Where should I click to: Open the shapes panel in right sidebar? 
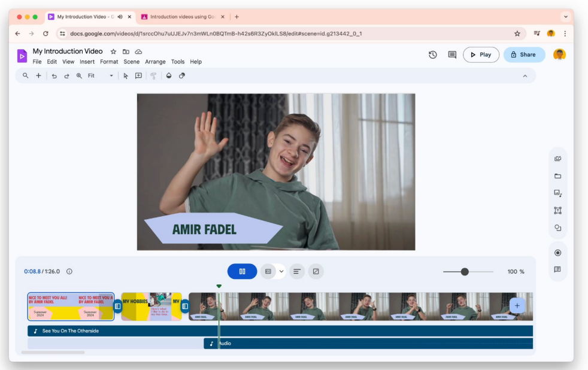click(557, 228)
